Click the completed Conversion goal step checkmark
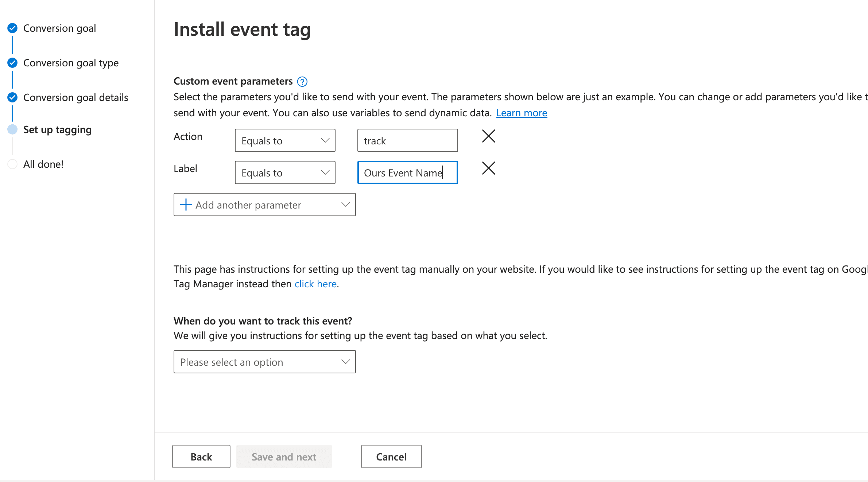This screenshot has height=482, width=868. [x=12, y=28]
